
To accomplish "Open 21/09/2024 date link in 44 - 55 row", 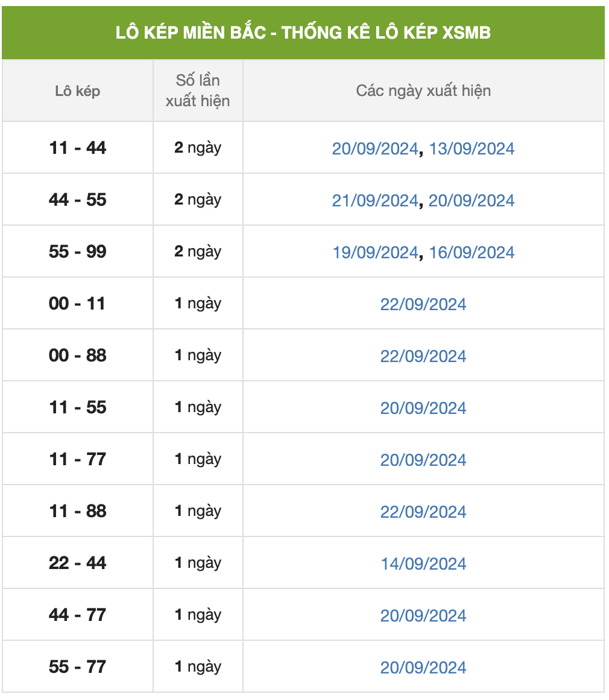I will pyautogui.click(x=375, y=200).
